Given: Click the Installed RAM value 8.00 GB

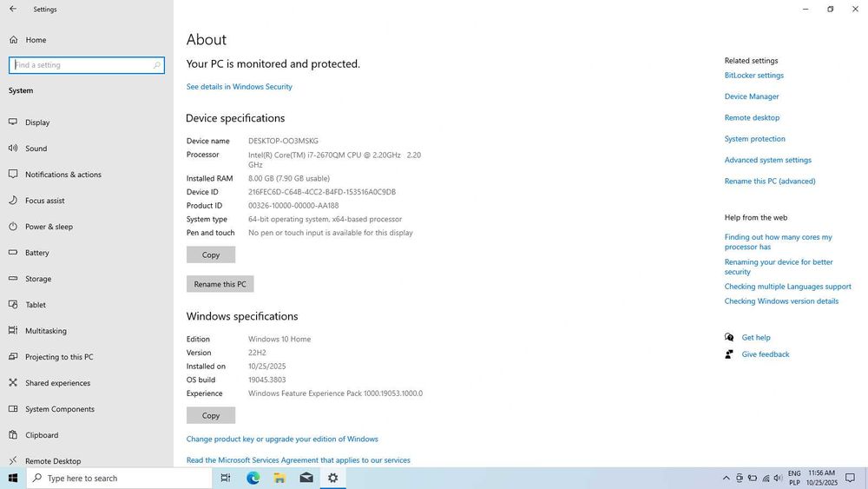Looking at the screenshot, I should 289,178.
